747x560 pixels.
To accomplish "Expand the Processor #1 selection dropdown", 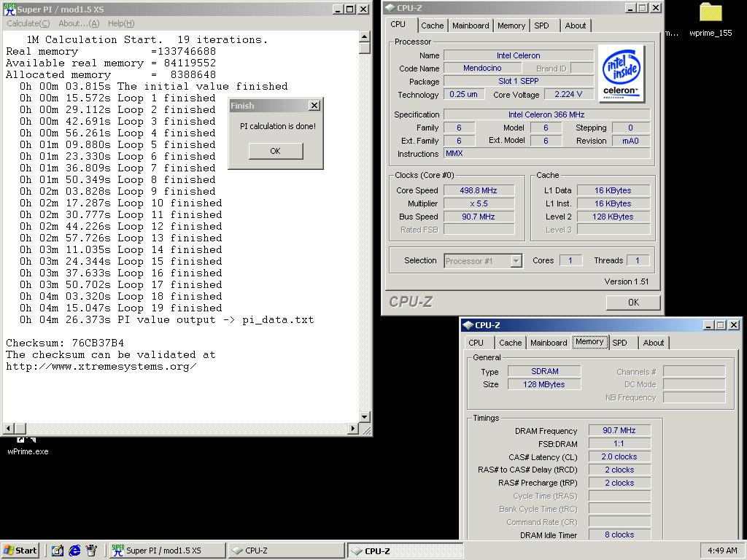I will (x=516, y=261).
